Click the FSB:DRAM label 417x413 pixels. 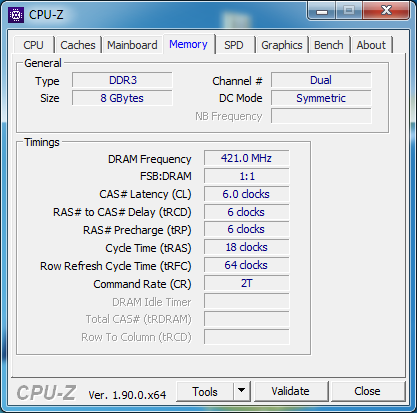166,176
